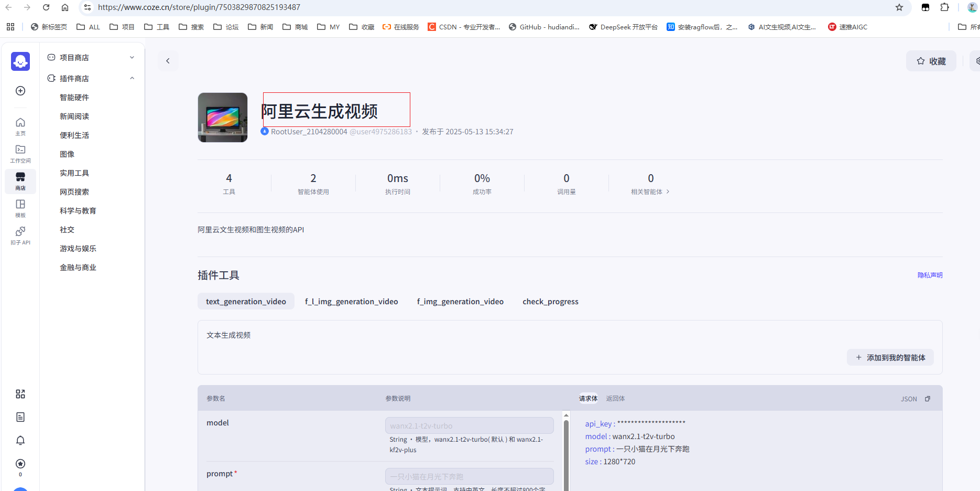This screenshot has height=491, width=980.
Task: Open the 隐私声明 link
Action: [x=930, y=275]
